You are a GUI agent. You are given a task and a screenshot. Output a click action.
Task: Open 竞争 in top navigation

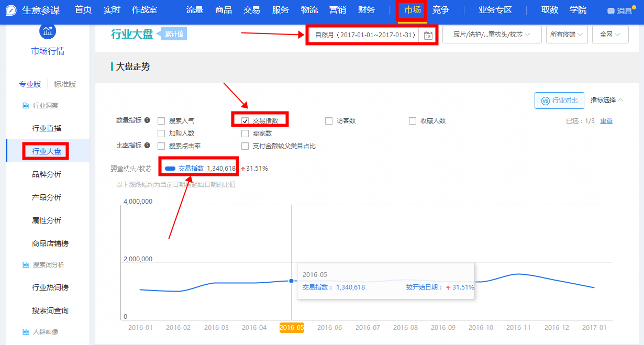[441, 10]
